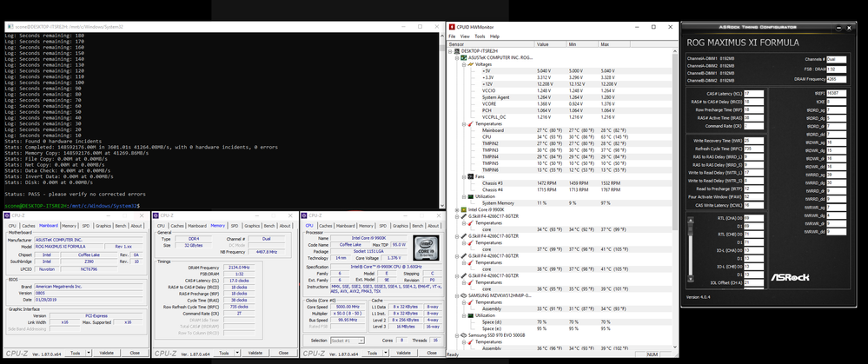Collapse the Fans section in HWMonitor
Image resolution: width=868 pixels, height=364 pixels.
click(464, 176)
